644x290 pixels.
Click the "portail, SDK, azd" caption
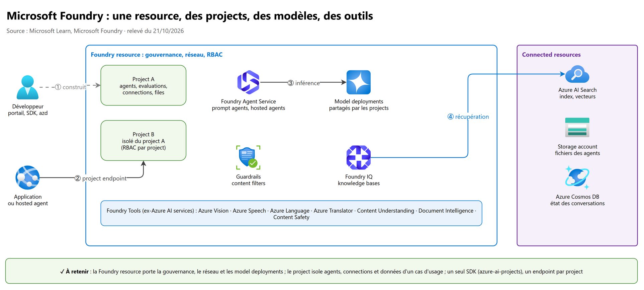point(28,113)
